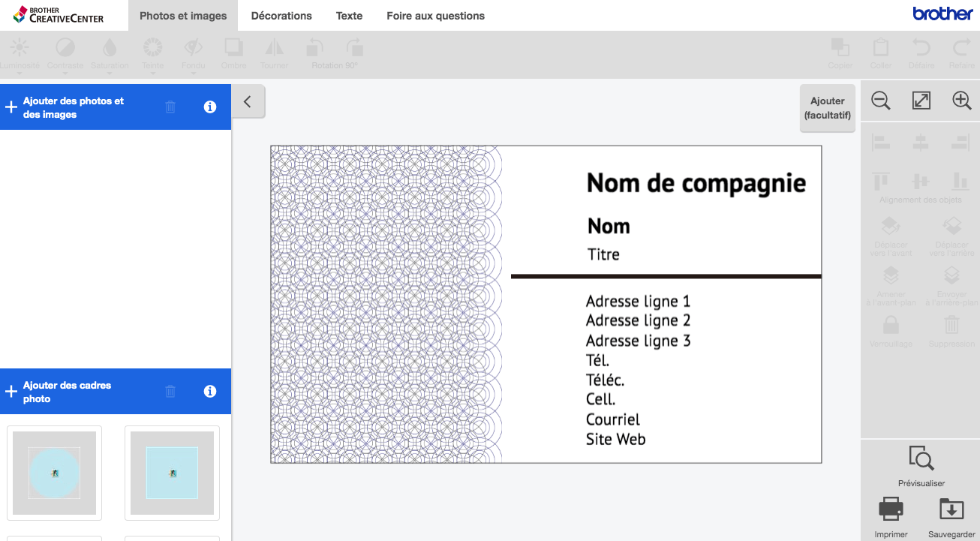Click Envoyer à l'arrière-plan icon
Screen dimensions: 980x541
pos(951,276)
